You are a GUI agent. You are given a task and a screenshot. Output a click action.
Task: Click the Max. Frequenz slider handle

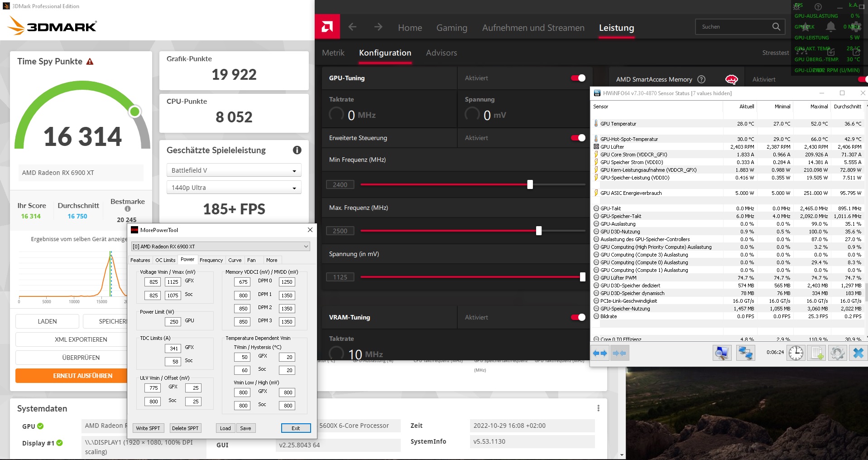pyautogui.click(x=538, y=231)
